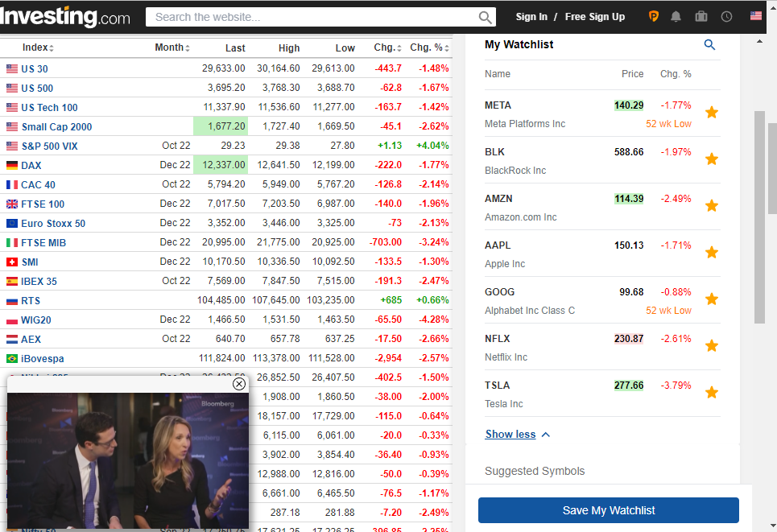Screen dimensions: 777x532
Task: Toggle the star for AMZN
Action: click(x=712, y=205)
